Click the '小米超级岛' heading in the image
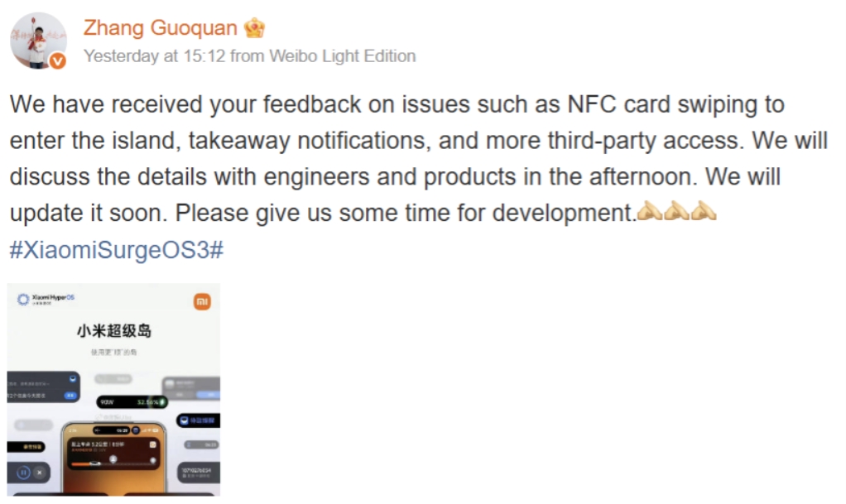This screenshot has width=846, height=504. point(114,332)
